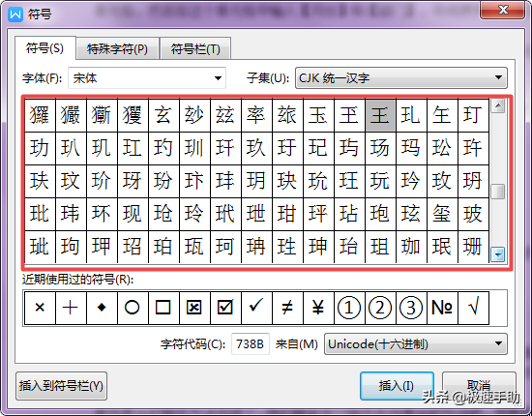Viewport: 532px width, 416px height.
Task: Select the character 珉 in the grid
Action: [x=442, y=247]
